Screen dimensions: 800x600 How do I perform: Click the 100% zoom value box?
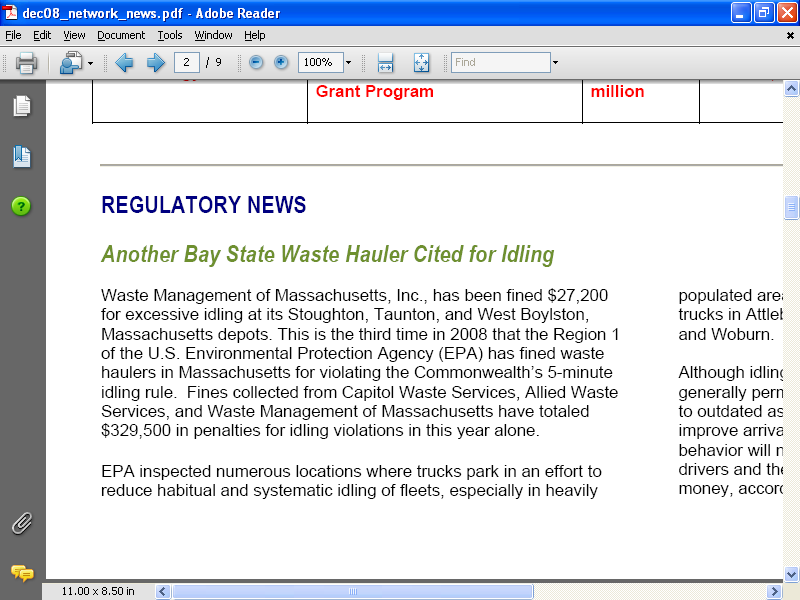[320, 62]
